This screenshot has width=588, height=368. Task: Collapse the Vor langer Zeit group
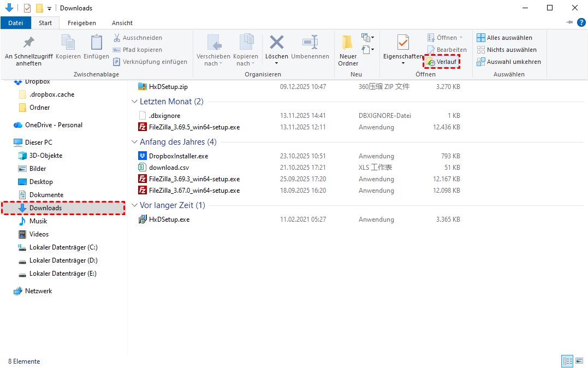(135, 205)
